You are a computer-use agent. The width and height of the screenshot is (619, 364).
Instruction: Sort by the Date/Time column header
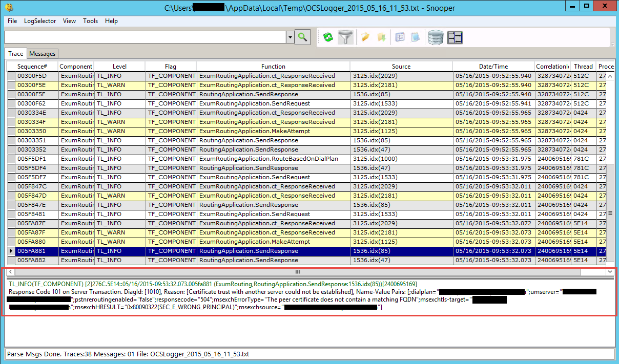(493, 67)
